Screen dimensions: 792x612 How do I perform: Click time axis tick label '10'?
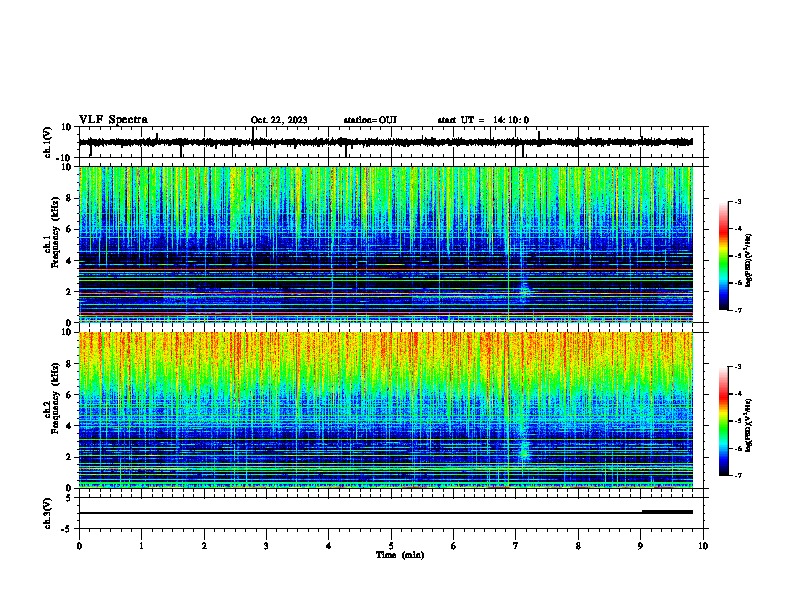point(703,546)
